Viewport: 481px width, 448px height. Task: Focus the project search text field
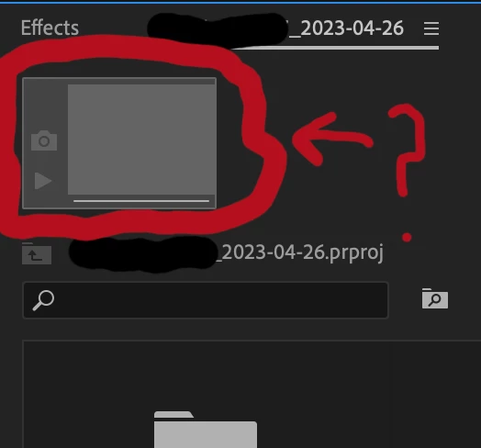click(x=206, y=300)
